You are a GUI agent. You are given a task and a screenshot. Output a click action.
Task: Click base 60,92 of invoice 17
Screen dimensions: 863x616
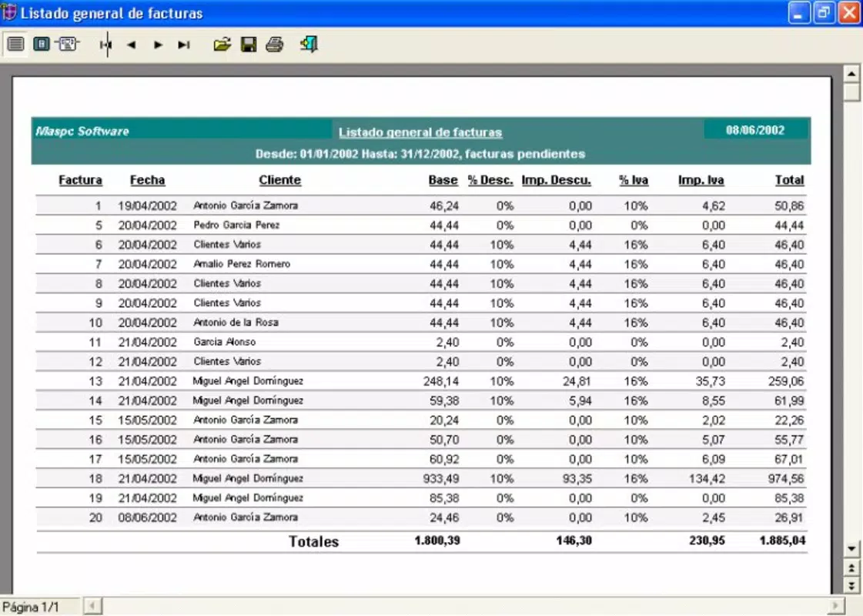444,459
